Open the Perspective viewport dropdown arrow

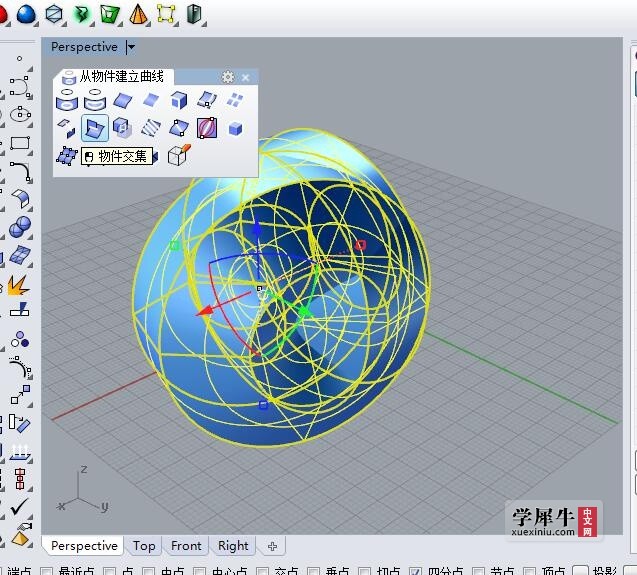click(x=131, y=47)
